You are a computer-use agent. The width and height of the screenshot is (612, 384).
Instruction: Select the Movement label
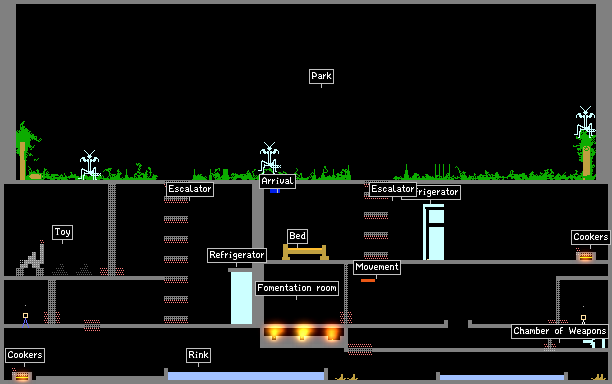tap(377, 267)
